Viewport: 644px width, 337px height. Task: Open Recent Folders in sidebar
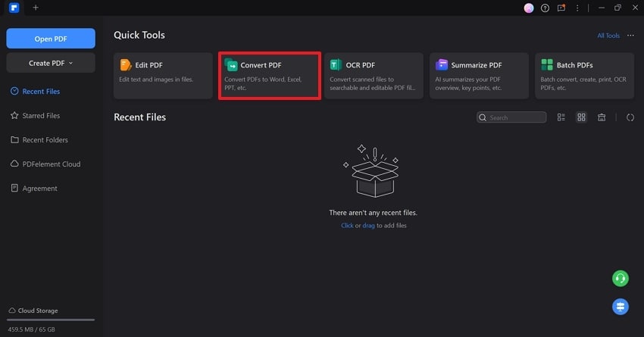45,139
